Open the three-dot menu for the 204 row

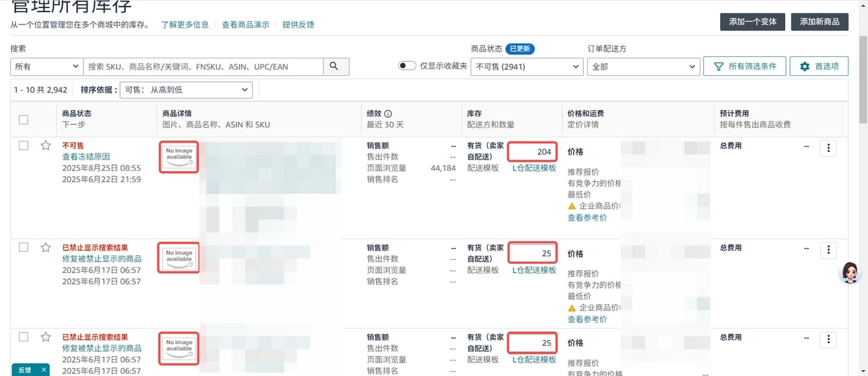coord(828,148)
